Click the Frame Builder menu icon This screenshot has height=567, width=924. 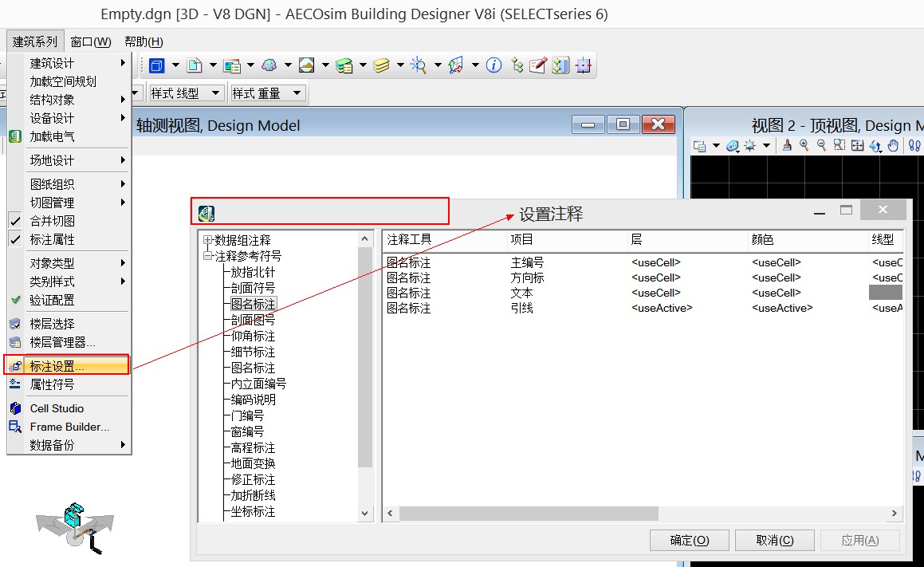pos(16,427)
